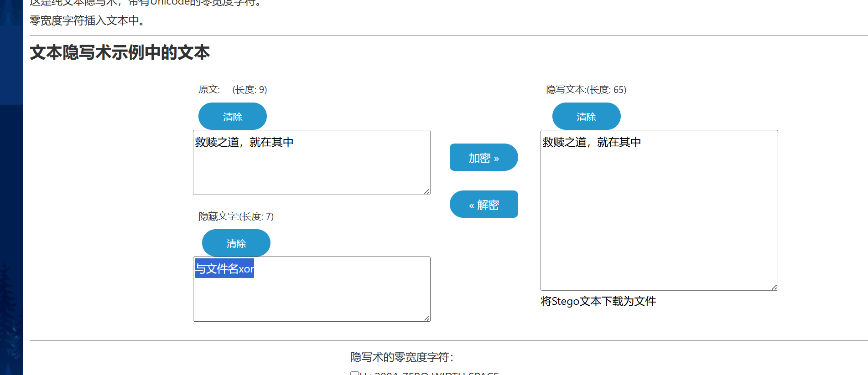Screen dimensions: 868x375
Task: Click the 文本隐写术示例中的文本 heading
Action: click(x=120, y=52)
